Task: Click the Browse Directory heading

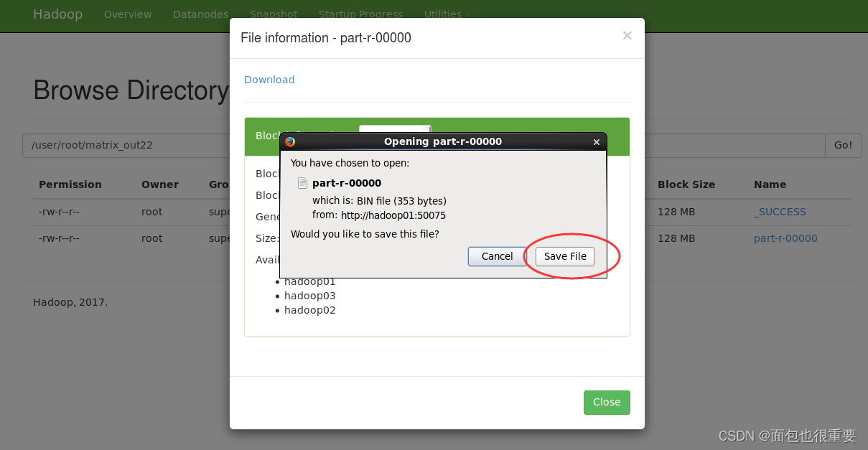Action: [x=131, y=90]
